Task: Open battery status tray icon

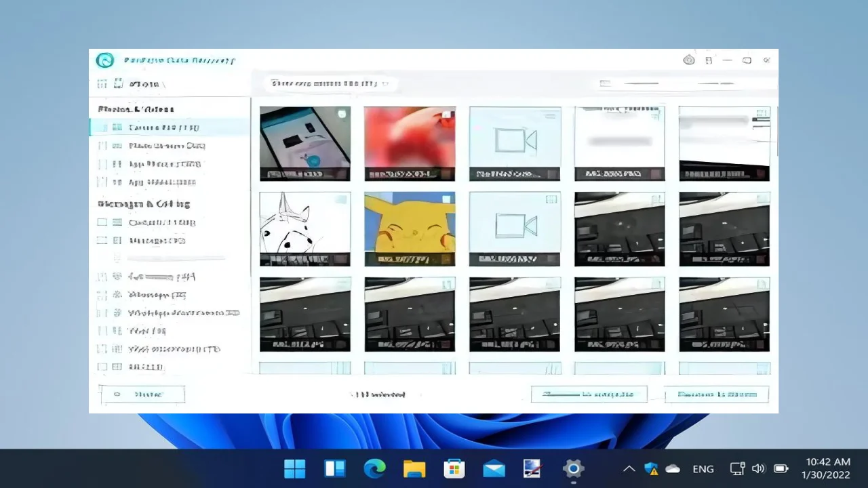Action: click(781, 468)
